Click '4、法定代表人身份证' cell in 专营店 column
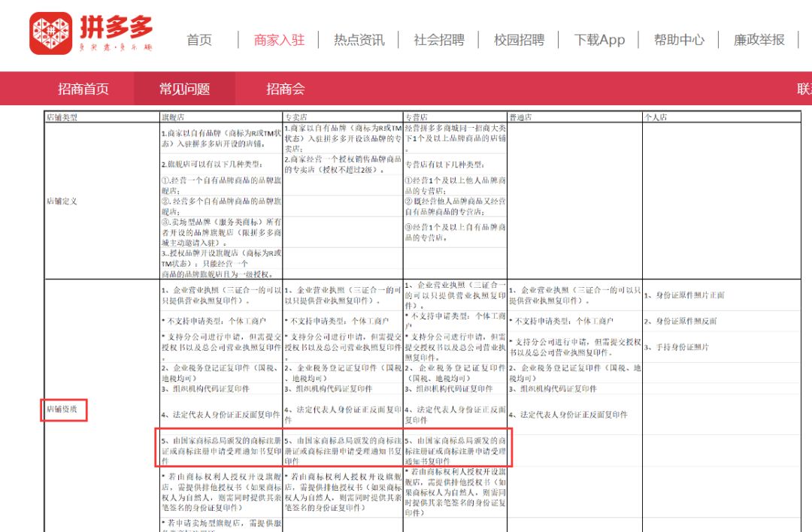The height and width of the screenshot is (532, 812). [456, 414]
